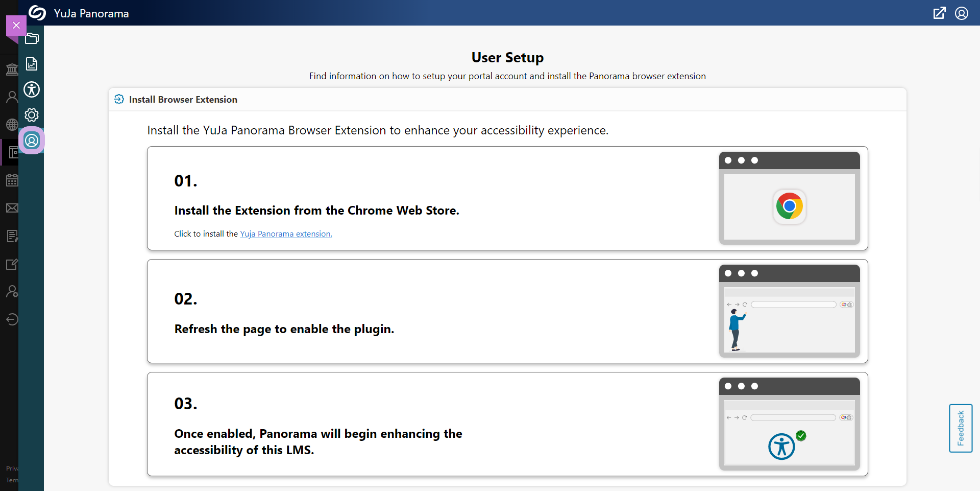
Task: Click the open-in-new-window icon in header
Action: (x=939, y=13)
